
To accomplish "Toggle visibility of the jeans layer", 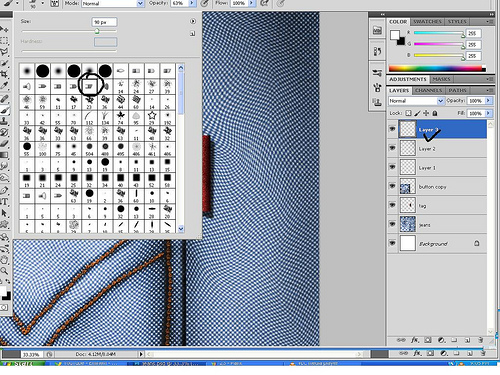I will pos(392,224).
